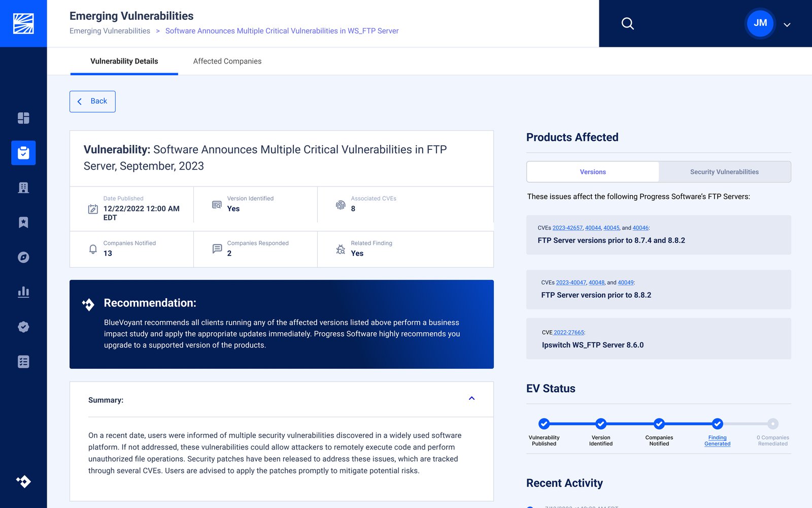This screenshot has width=812, height=508.
Task: Click the Back button
Action: [x=92, y=102]
